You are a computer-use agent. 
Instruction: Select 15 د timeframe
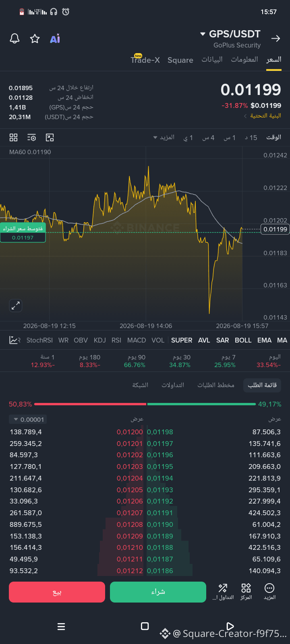click(251, 138)
